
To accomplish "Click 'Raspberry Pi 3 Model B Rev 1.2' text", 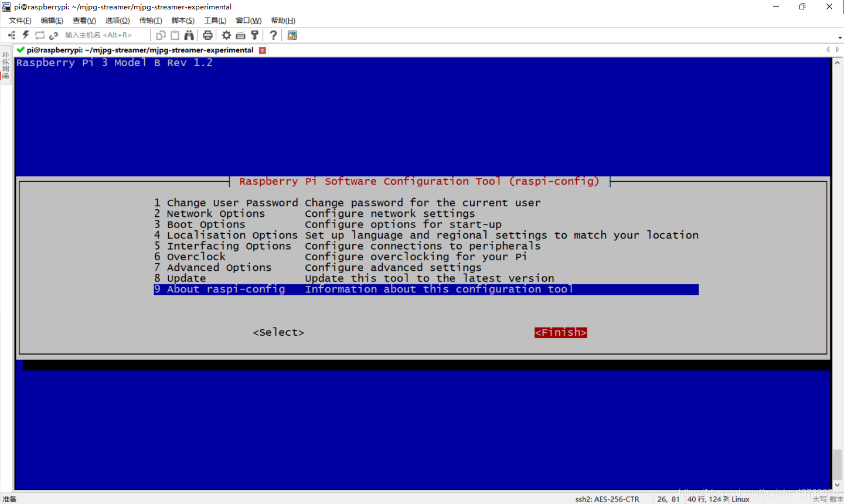I will [x=114, y=63].
